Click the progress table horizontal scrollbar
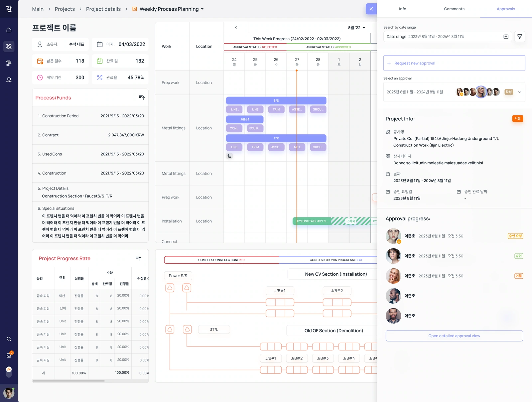The height and width of the screenshot is (402, 532). pos(69,381)
